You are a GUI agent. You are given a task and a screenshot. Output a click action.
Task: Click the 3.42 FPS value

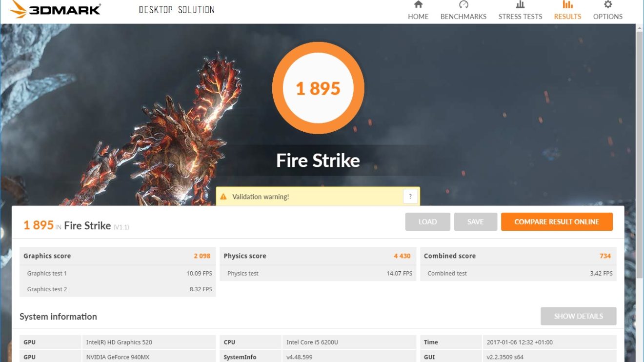[x=601, y=273]
